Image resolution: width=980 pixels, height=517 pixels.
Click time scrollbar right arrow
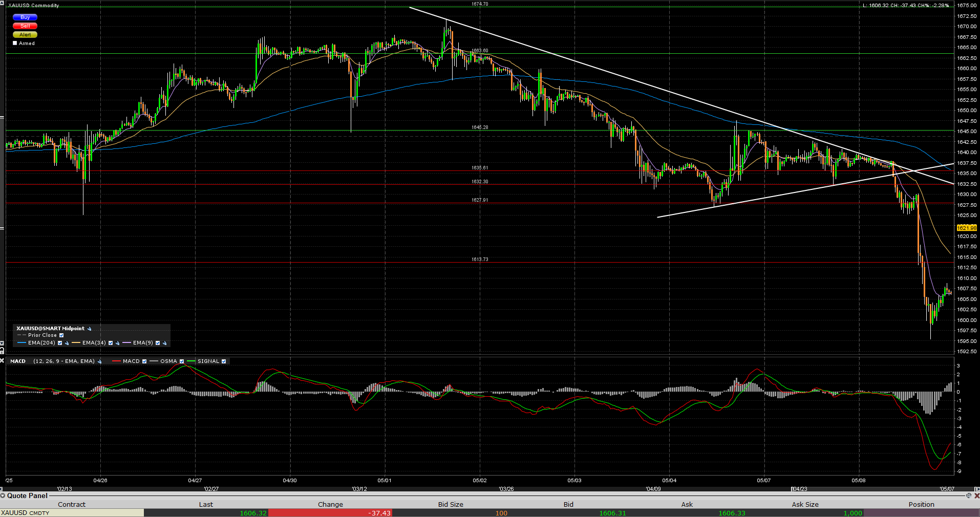[977, 489]
